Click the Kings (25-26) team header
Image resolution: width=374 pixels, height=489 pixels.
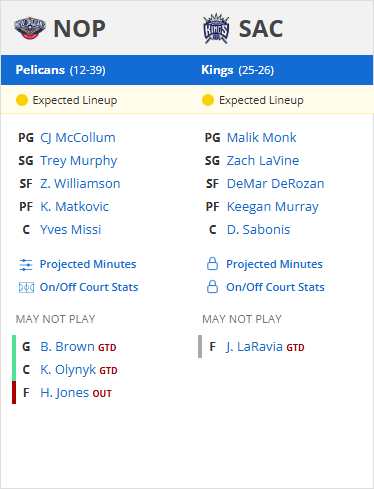(238, 70)
